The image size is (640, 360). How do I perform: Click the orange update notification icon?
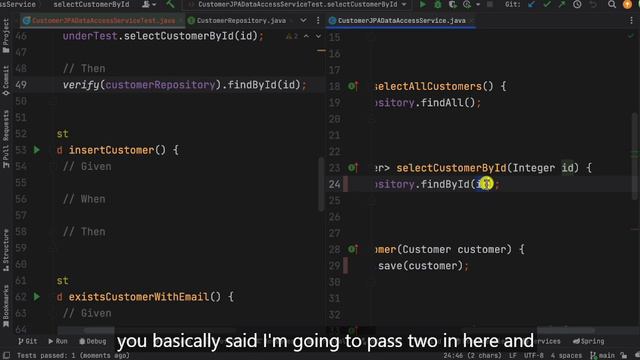click(627, 4)
